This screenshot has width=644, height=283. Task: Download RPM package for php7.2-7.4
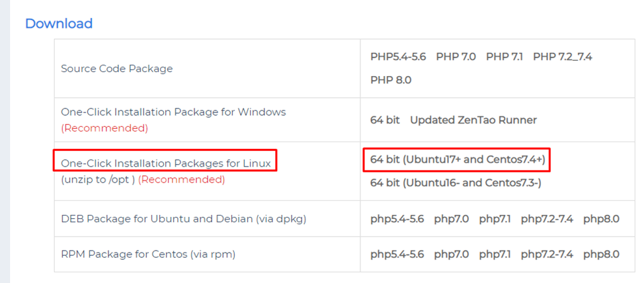coord(547,255)
